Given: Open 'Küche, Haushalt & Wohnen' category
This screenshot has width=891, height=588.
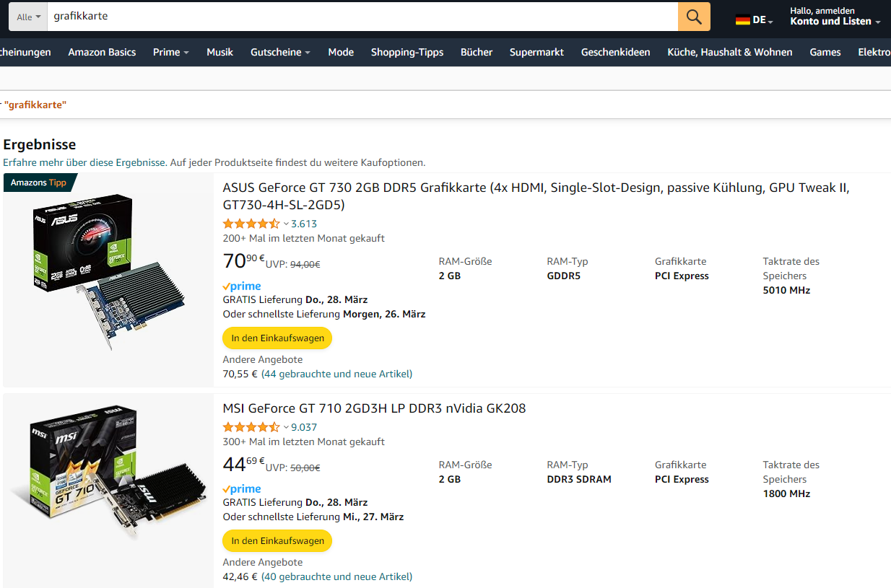Looking at the screenshot, I should 729,52.
